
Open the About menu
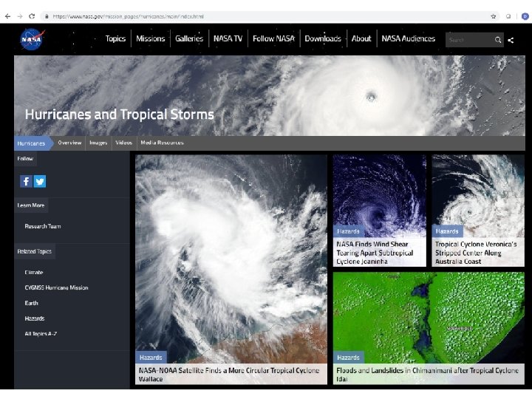361,38
